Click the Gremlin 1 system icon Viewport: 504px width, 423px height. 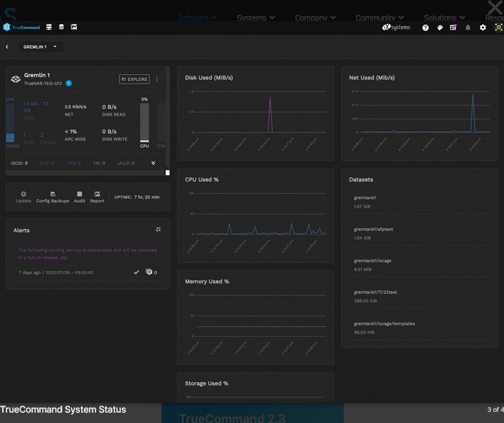(16, 79)
